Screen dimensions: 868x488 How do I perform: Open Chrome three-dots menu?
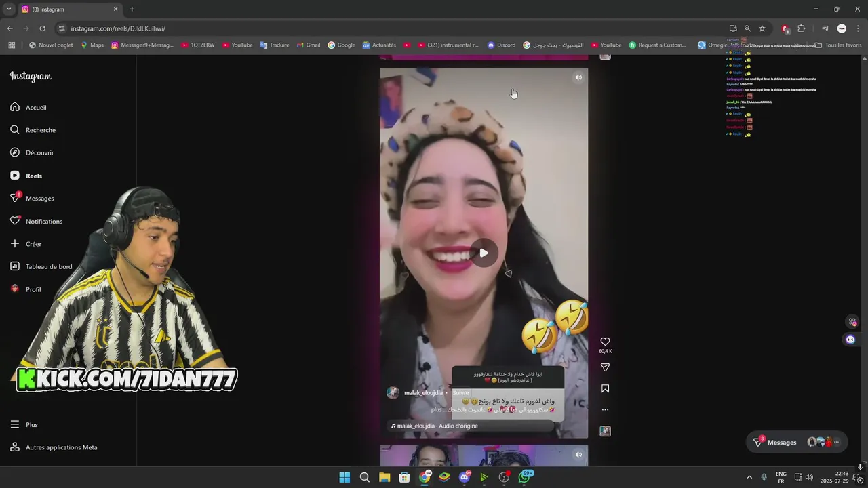coord(857,28)
